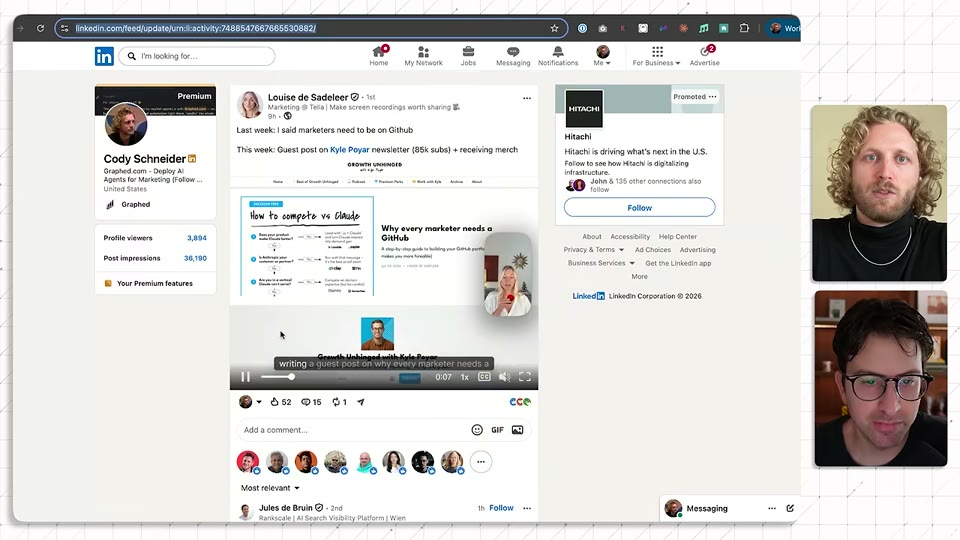Show more reactors ellipsis button
The width and height of the screenshot is (960, 540).
[x=481, y=462]
